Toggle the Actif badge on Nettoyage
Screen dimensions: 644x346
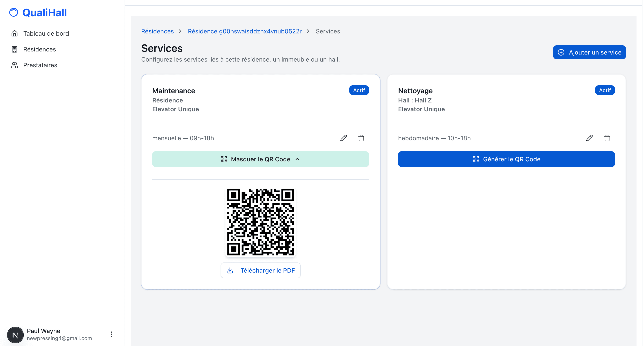(605, 90)
